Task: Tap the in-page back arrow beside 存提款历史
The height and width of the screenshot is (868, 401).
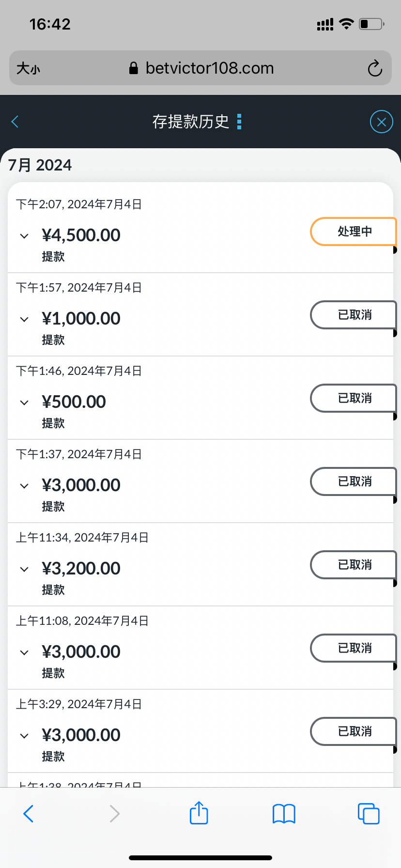Action: pos(15,122)
